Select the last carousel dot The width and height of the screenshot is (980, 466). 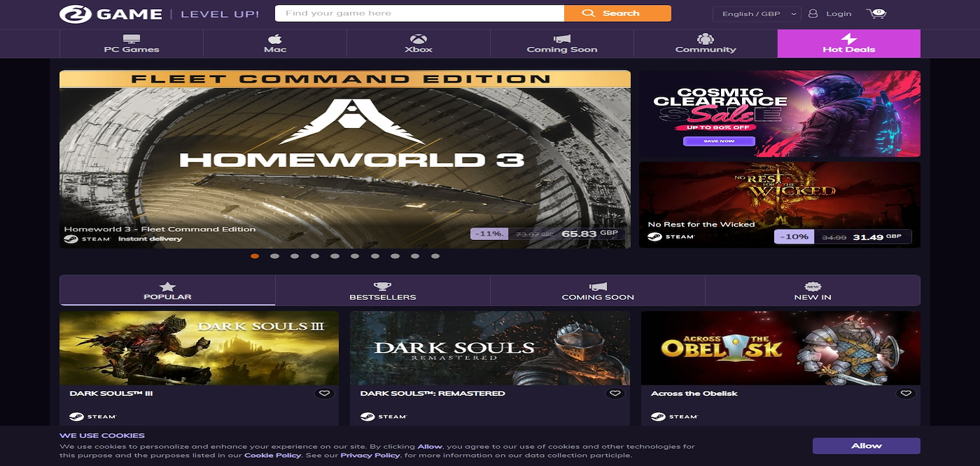pyautogui.click(x=435, y=256)
